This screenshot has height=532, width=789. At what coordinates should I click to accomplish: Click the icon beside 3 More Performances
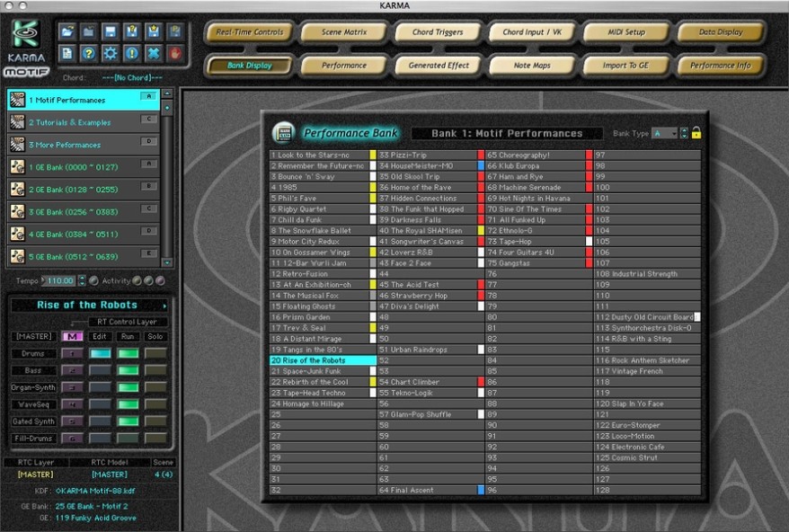pyautogui.click(x=18, y=145)
